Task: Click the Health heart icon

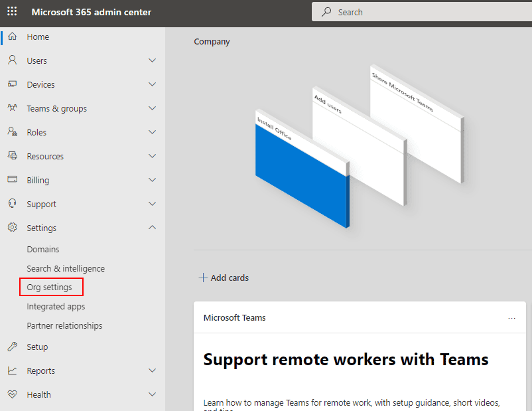Action: click(x=12, y=394)
